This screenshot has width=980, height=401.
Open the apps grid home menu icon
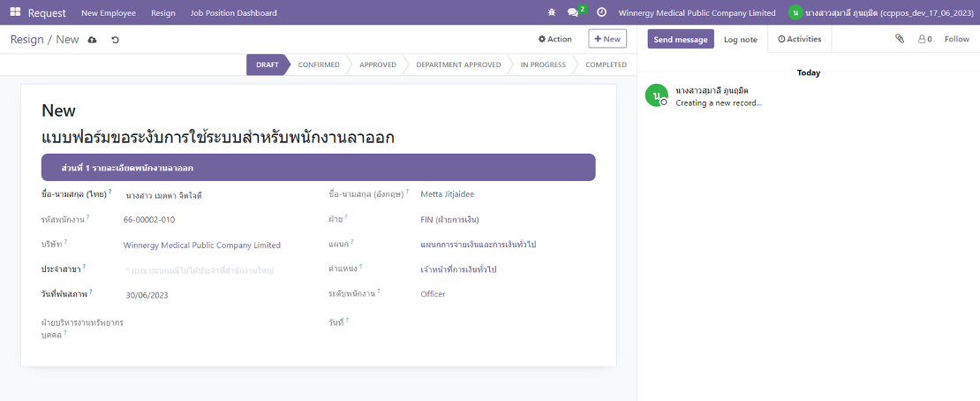[15, 13]
